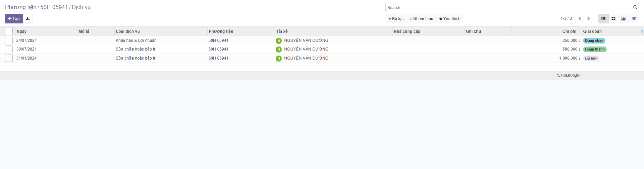Open the pivot table view icon

[634, 19]
